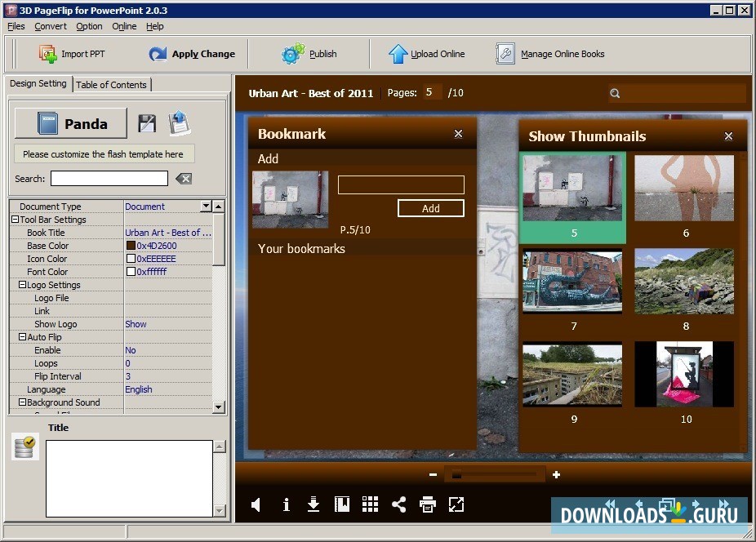Close the Show Thumbnails panel
The width and height of the screenshot is (756, 542).
point(728,136)
